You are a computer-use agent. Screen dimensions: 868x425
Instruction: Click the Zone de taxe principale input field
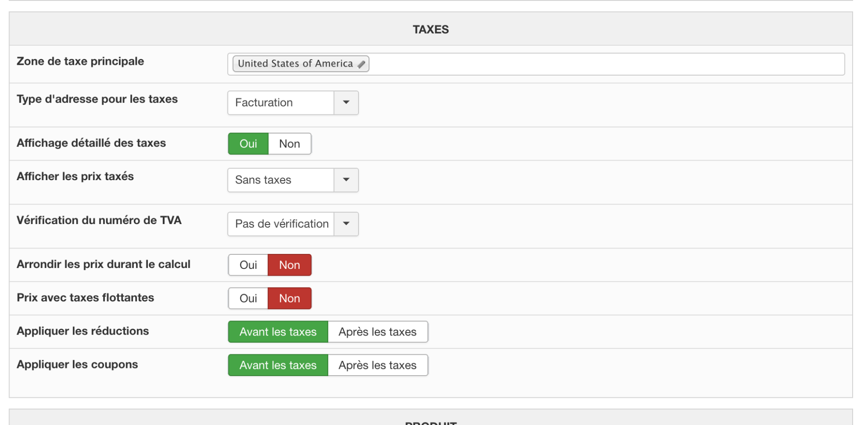[606, 64]
